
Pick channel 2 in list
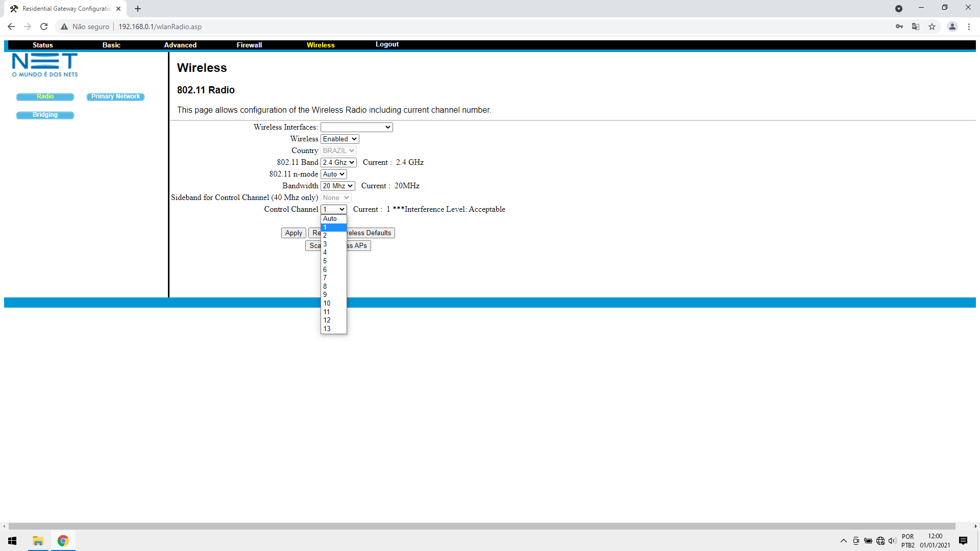click(x=334, y=235)
